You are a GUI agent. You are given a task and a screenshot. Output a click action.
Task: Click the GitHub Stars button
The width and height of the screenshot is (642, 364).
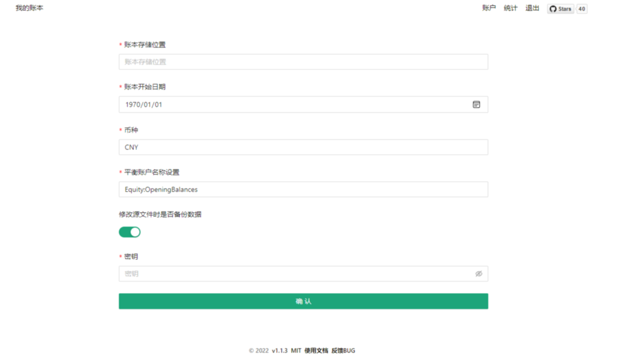click(x=560, y=9)
